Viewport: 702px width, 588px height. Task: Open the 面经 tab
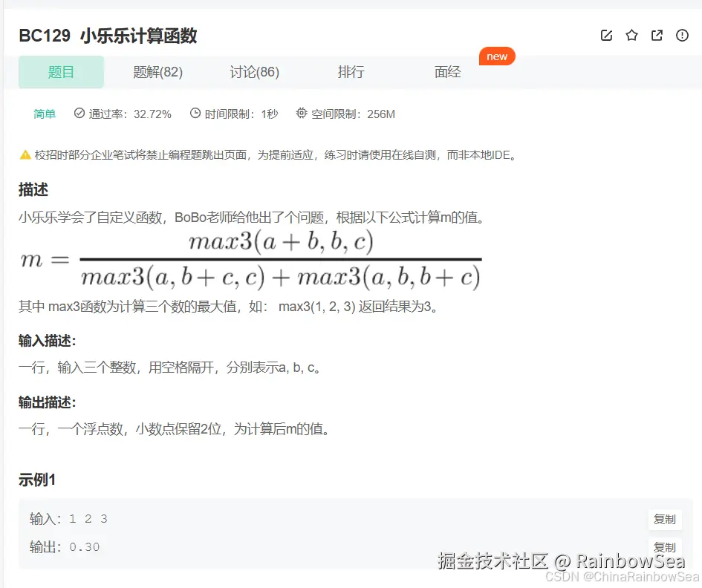click(x=447, y=72)
